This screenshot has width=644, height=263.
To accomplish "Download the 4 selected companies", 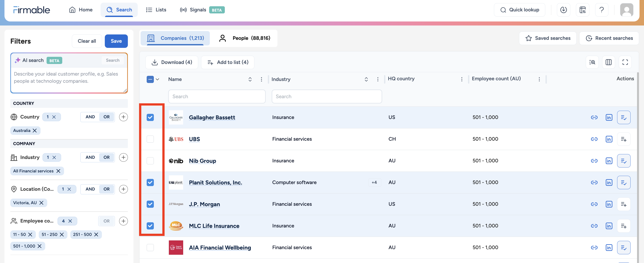I will (172, 62).
